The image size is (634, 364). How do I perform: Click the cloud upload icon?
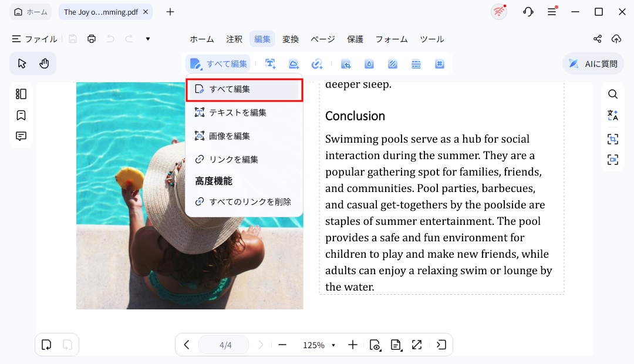click(x=616, y=39)
